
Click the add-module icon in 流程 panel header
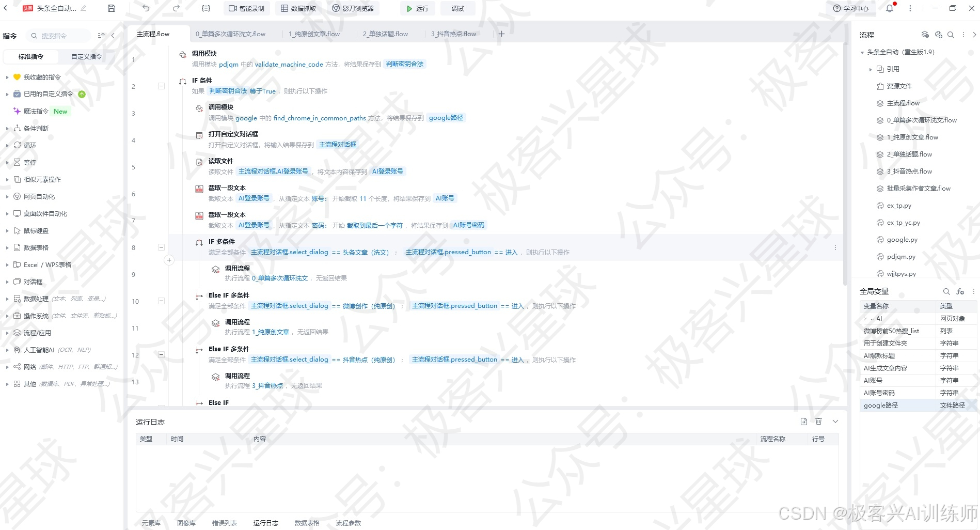coord(938,35)
